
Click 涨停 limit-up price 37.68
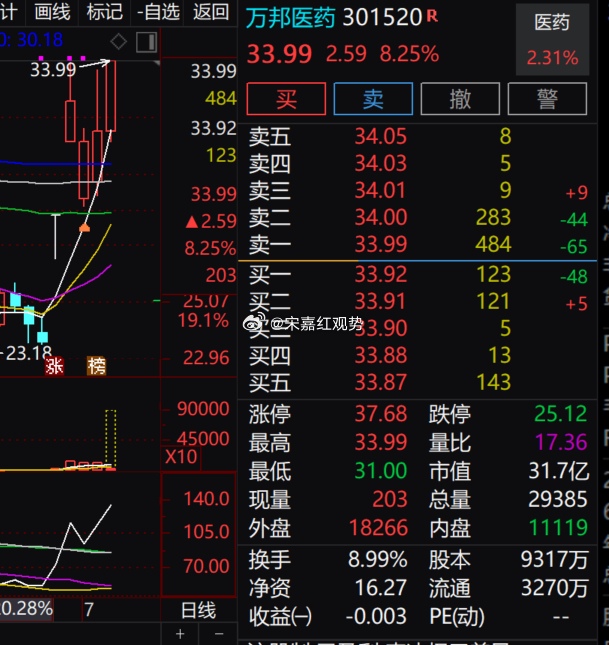tap(381, 413)
